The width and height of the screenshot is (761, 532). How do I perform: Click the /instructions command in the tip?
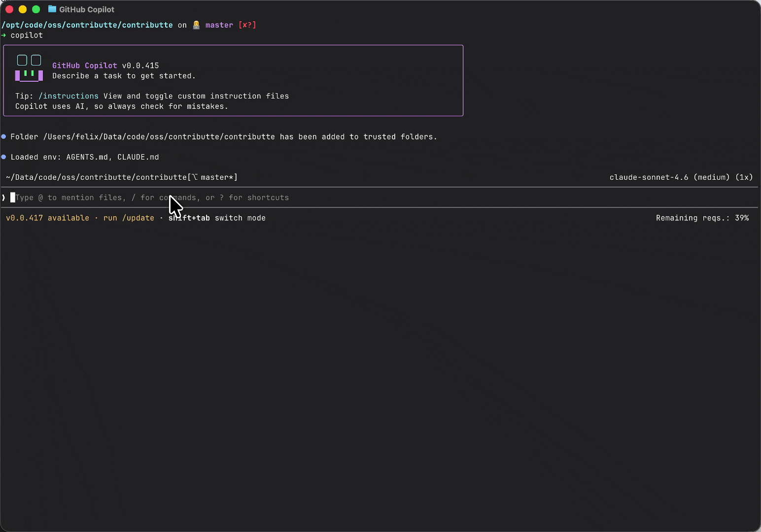point(69,96)
